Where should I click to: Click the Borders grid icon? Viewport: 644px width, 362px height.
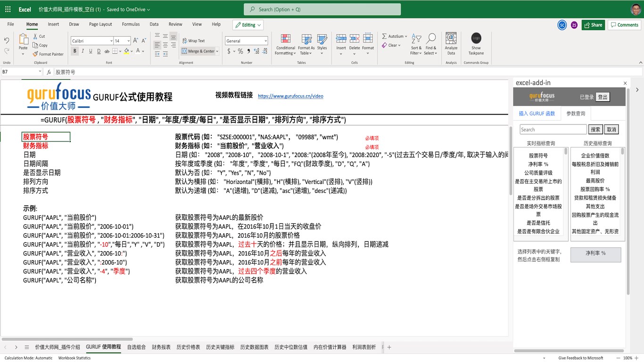pyautogui.click(x=116, y=51)
